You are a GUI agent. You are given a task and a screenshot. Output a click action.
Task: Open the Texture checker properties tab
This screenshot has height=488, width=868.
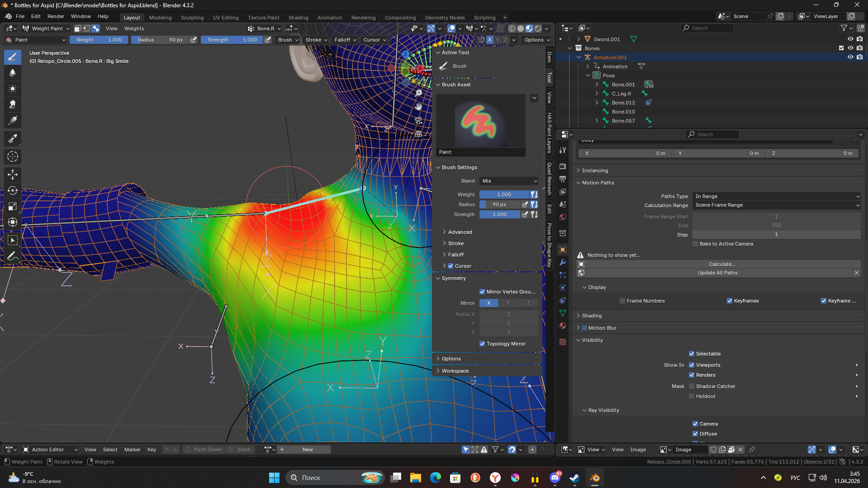point(563,342)
